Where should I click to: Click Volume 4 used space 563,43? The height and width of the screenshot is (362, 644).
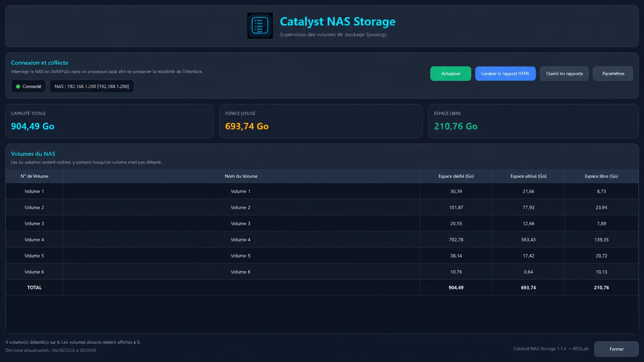click(x=528, y=240)
